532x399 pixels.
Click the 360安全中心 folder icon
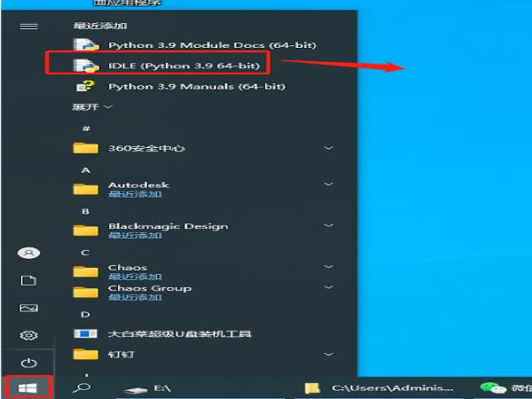[85, 148]
